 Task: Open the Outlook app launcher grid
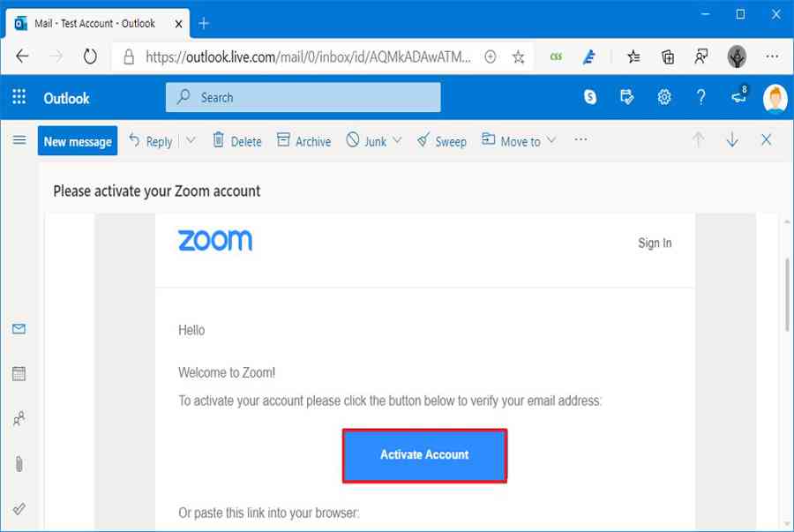(x=19, y=98)
